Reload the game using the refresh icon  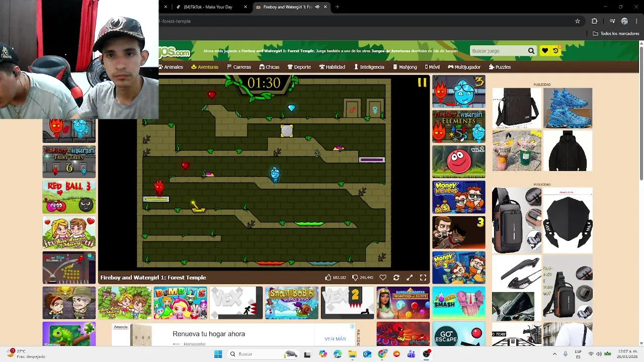point(396,278)
